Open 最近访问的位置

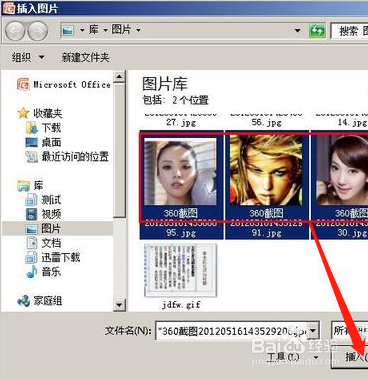75,157
